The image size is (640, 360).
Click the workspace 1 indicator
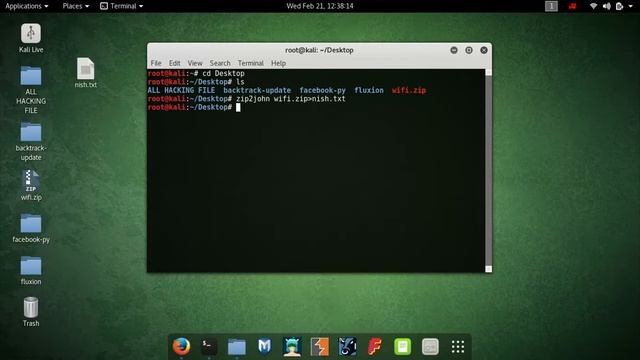pyautogui.click(x=551, y=6)
